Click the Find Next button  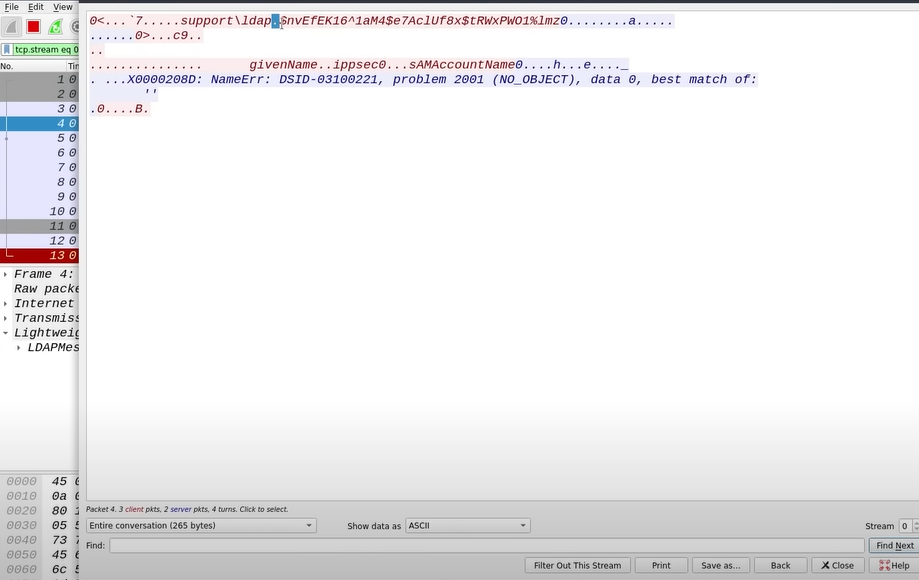894,545
